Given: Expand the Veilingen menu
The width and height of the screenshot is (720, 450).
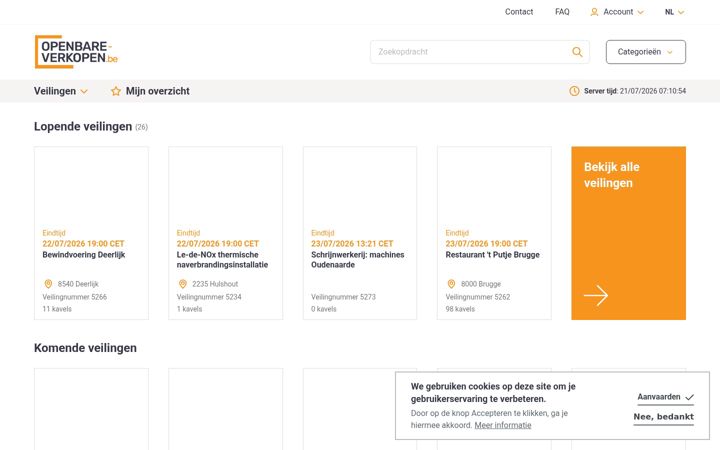Looking at the screenshot, I should pyautogui.click(x=61, y=91).
